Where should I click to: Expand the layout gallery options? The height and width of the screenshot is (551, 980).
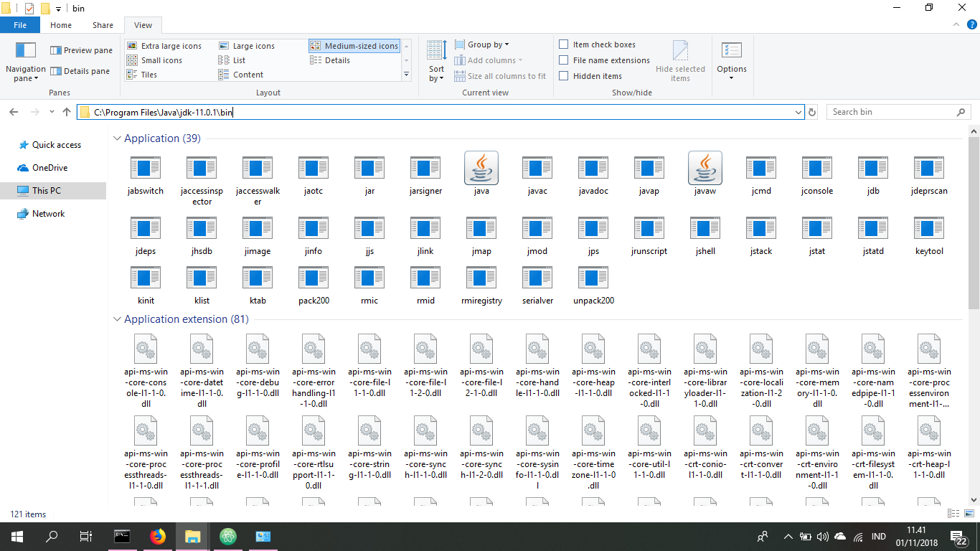point(406,75)
